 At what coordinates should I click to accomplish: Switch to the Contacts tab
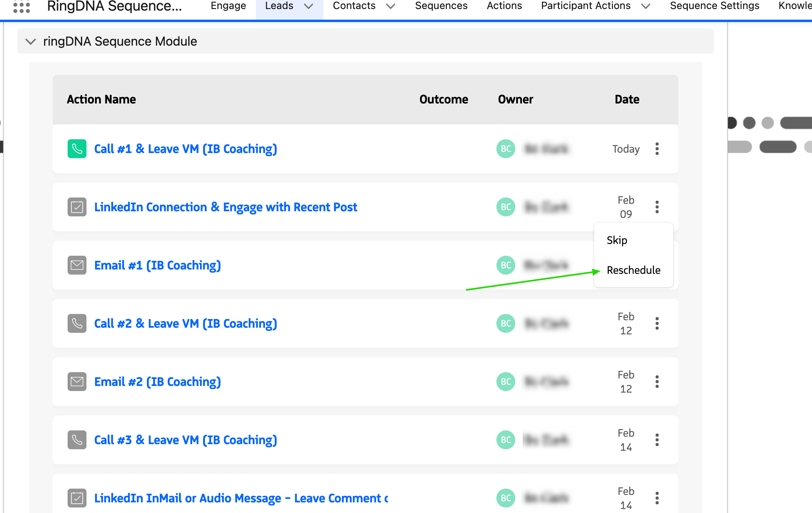[354, 6]
